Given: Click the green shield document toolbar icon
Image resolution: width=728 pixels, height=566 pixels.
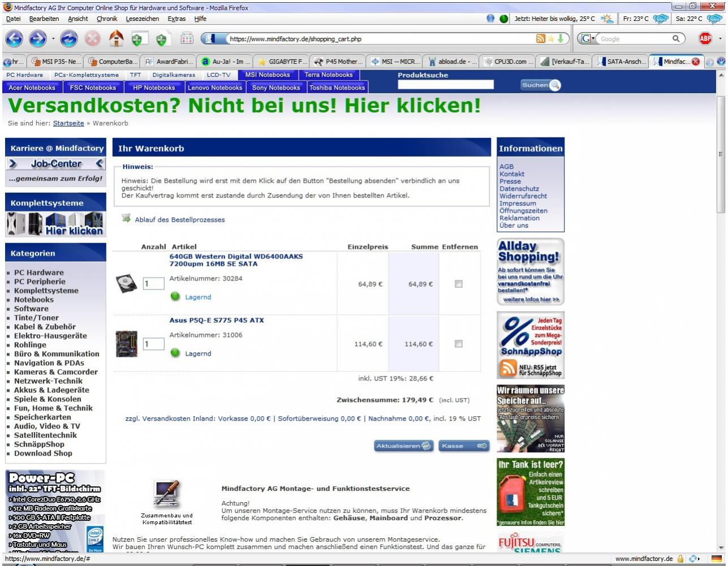Looking at the screenshot, I should pyautogui.click(x=163, y=40).
